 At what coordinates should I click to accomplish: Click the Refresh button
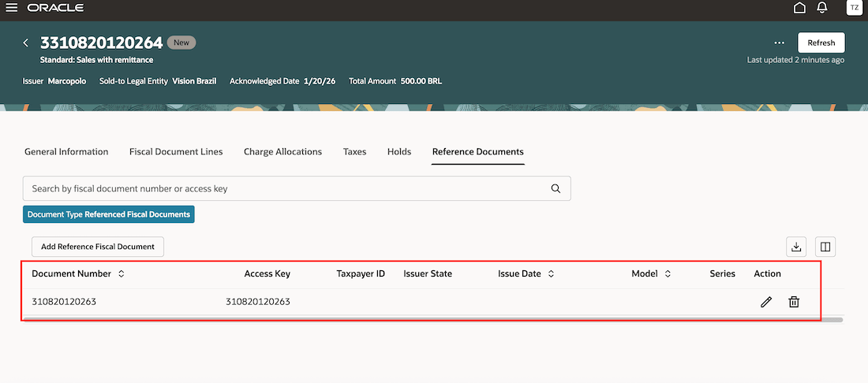pos(821,43)
